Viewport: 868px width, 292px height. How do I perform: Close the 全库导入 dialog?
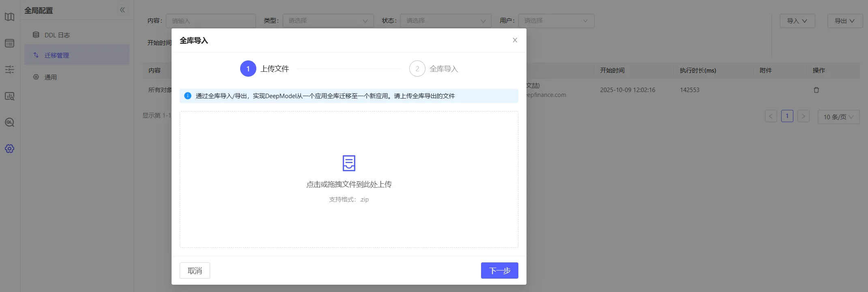point(515,40)
